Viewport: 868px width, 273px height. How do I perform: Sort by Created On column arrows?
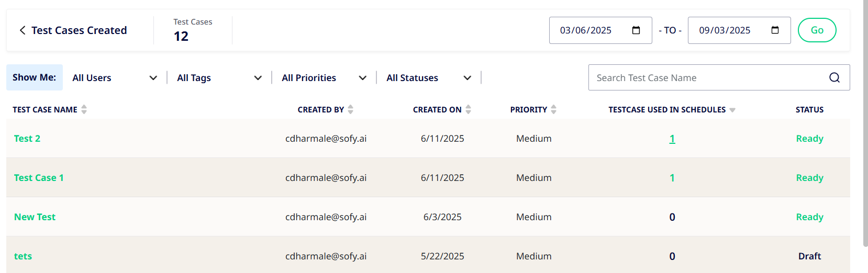coord(469,109)
